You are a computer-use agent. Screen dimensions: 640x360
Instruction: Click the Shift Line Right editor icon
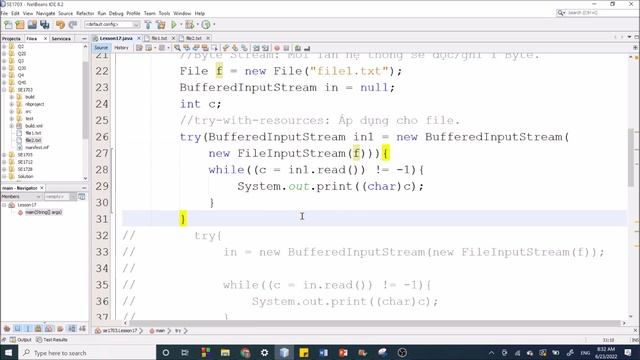click(x=265, y=48)
